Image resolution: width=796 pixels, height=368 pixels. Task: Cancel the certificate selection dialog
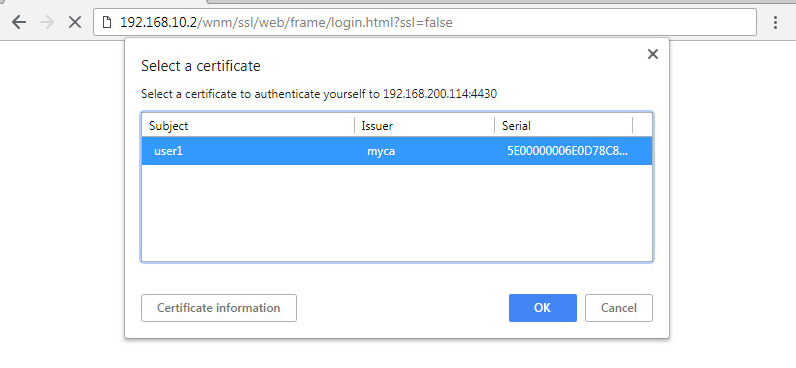619,308
